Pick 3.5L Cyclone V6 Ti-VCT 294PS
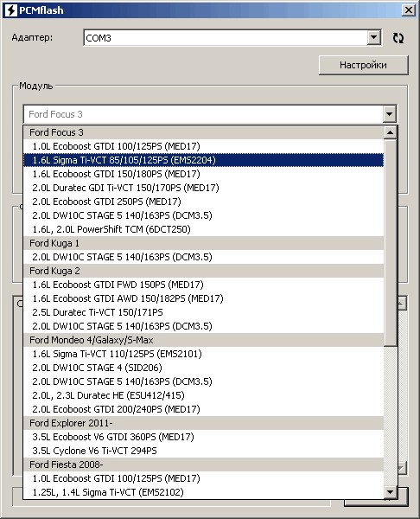Image resolution: width=420 pixels, height=519 pixels. click(203, 451)
